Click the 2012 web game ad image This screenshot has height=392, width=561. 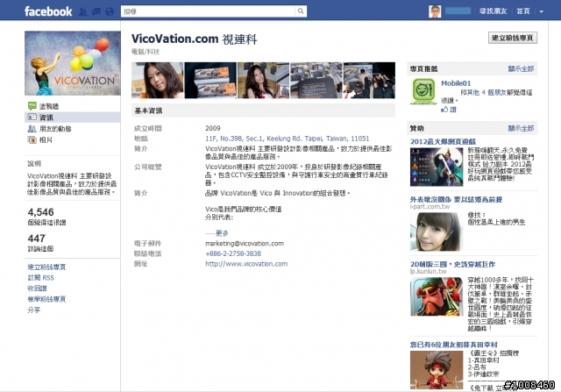(437, 167)
